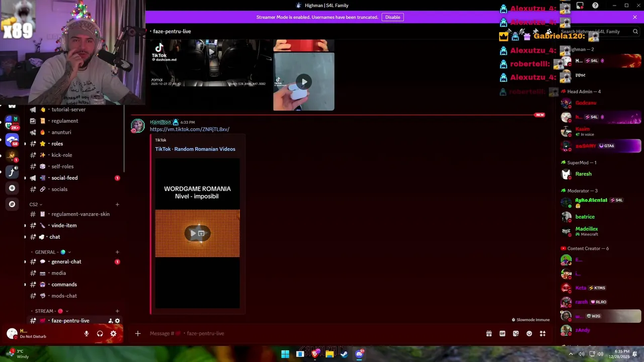Image resolution: width=644 pixels, height=362 pixels.
Task: Open User Settings gear in the user panel
Action: pyautogui.click(x=113, y=333)
